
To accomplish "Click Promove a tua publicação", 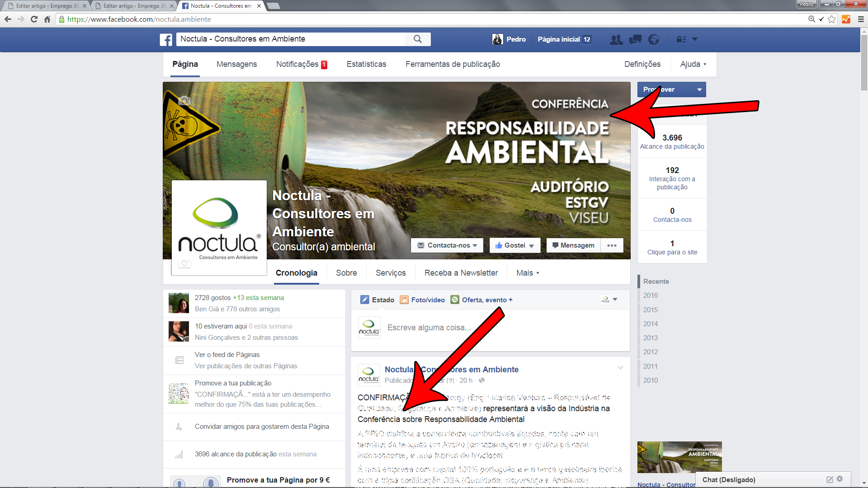I will pyautogui.click(x=233, y=383).
